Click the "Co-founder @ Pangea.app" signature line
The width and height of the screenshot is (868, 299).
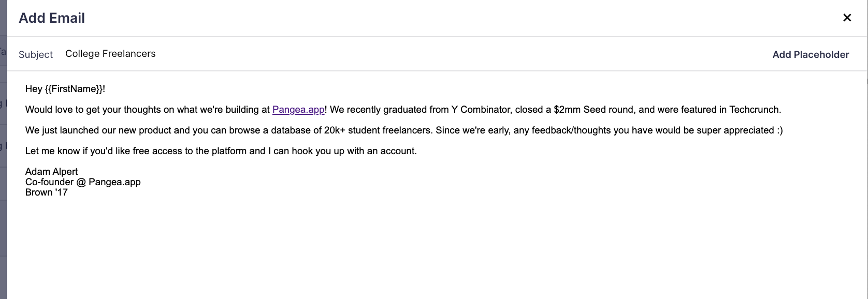tap(83, 182)
